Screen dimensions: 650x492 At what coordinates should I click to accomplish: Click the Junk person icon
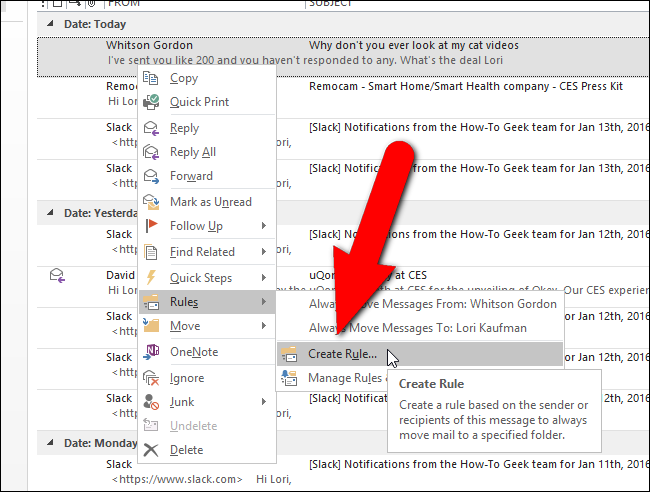click(151, 402)
